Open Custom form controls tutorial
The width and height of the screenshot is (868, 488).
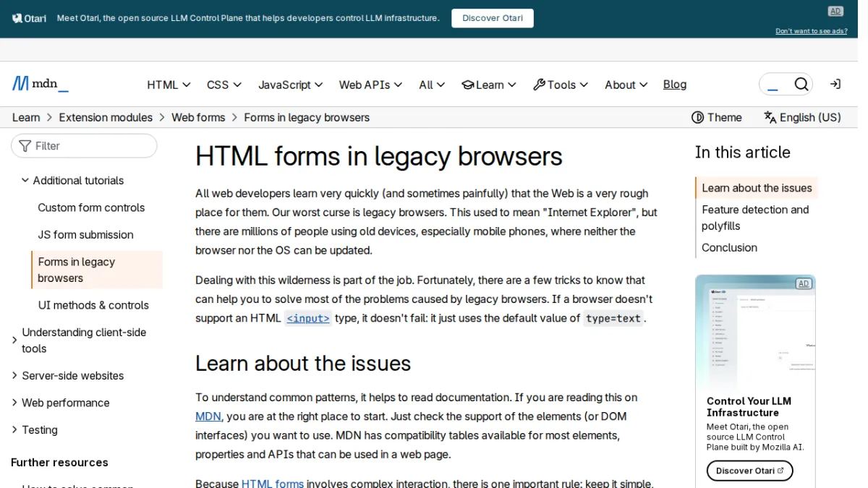(x=91, y=207)
